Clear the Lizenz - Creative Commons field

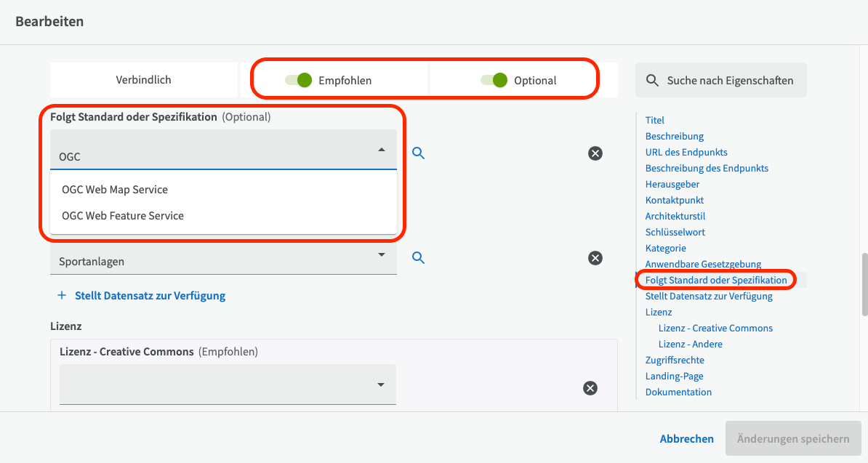590,388
